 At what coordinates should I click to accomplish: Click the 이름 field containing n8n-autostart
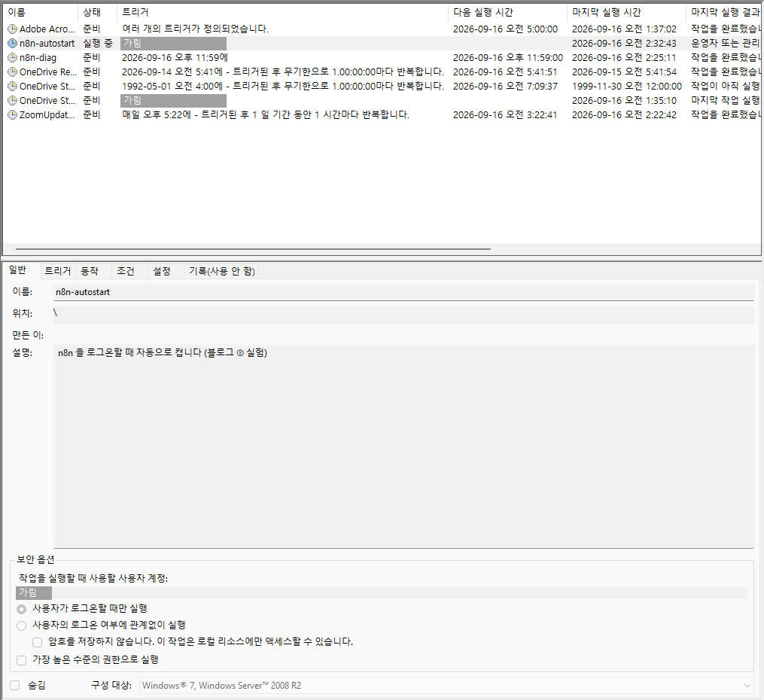tap(403, 292)
